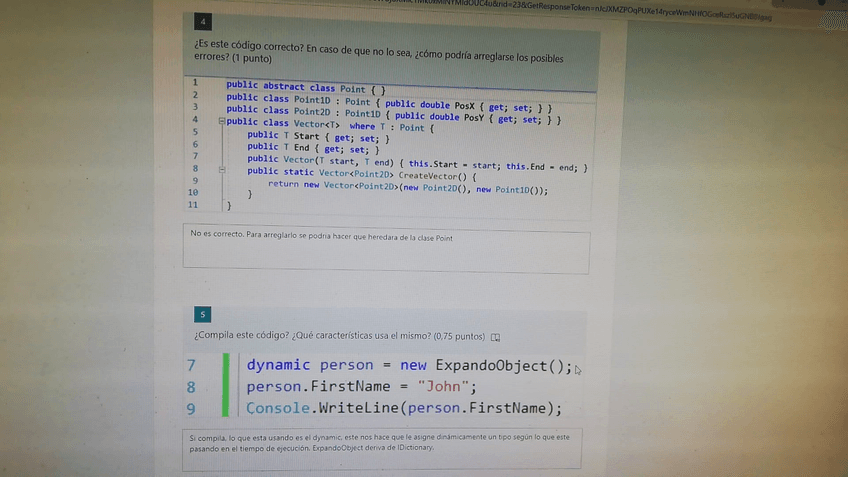Collapse the CreateVector method code block
Screen dimensions: 848x477
(x=222, y=170)
